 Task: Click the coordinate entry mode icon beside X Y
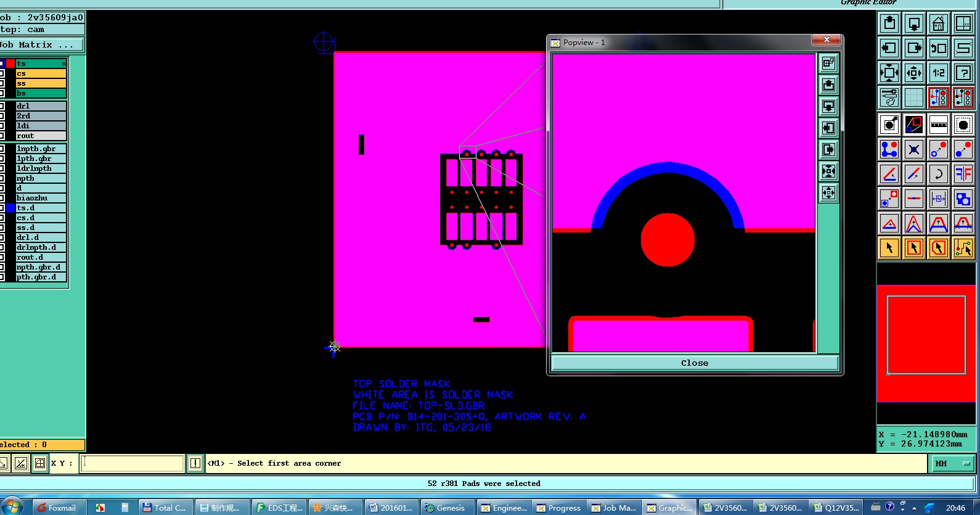[40, 463]
